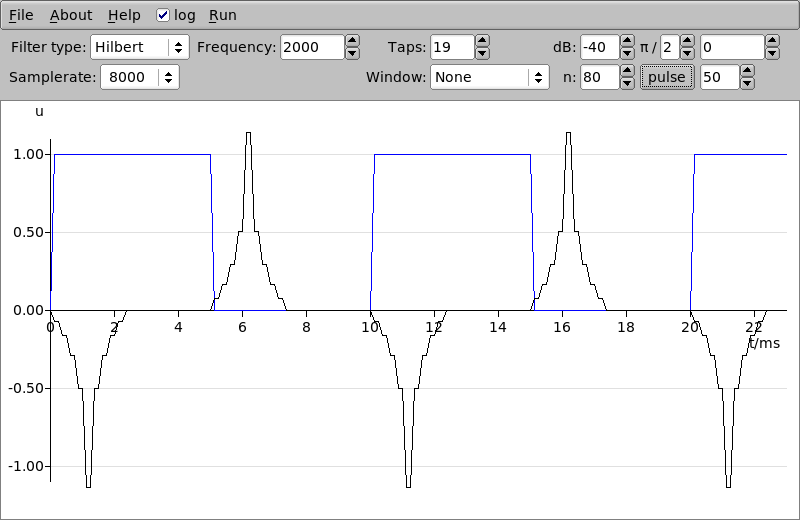The width and height of the screenshot is (800, 520).
Task: Increase pulse value 50 with up arrow
Action: [747, 71]
